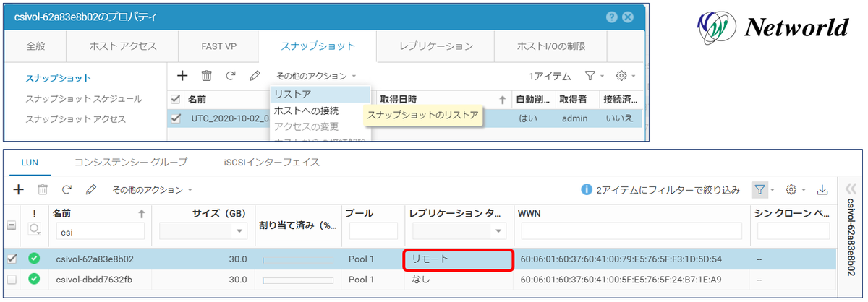
Task: Edit the selected snapshot with pencil icon
Action: pyautogui.click(x=255, y=75)
